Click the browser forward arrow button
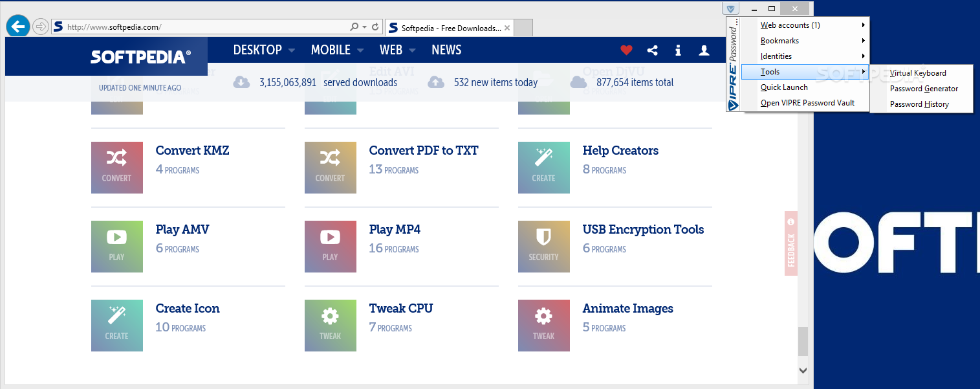 click(x=41, y=27)
